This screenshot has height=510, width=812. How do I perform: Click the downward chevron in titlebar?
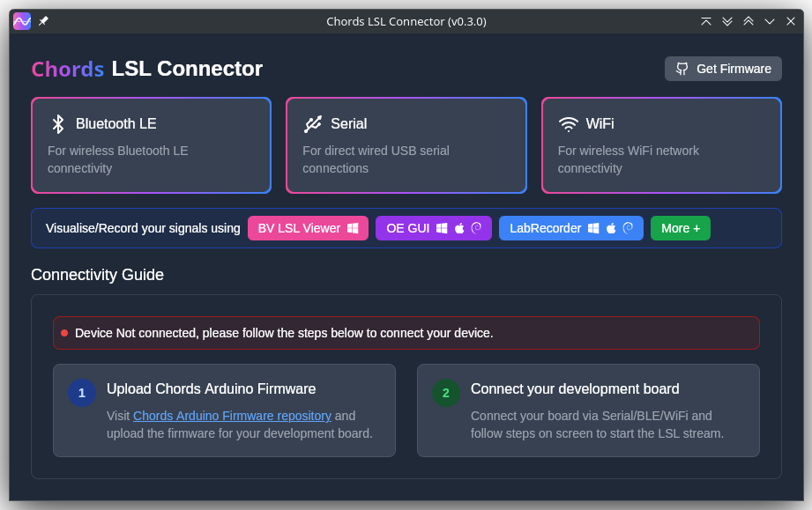pos(769,20)
